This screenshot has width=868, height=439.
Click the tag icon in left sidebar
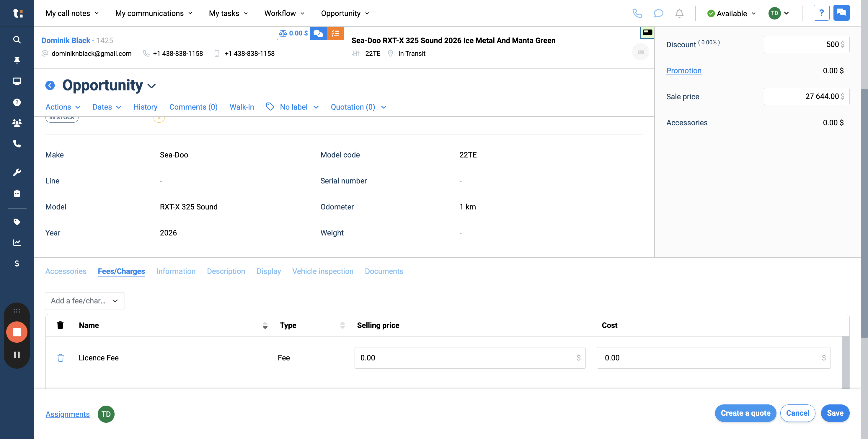(x=17, y=222)
